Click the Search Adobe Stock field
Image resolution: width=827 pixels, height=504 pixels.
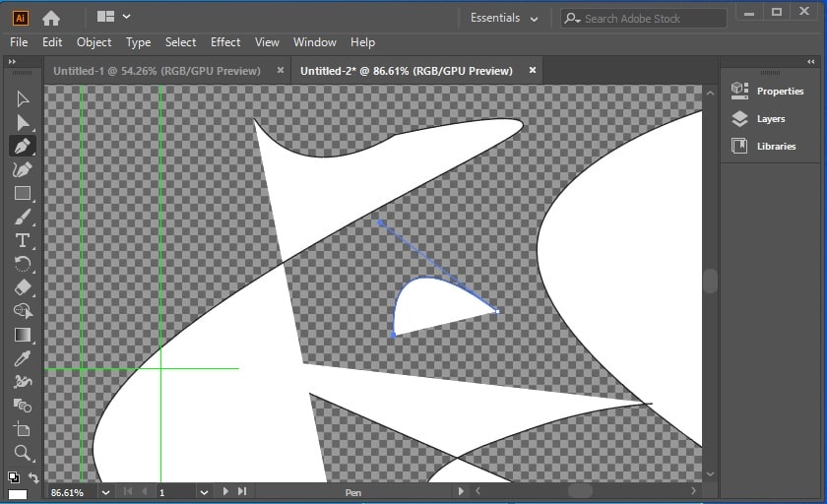[644, 19]
